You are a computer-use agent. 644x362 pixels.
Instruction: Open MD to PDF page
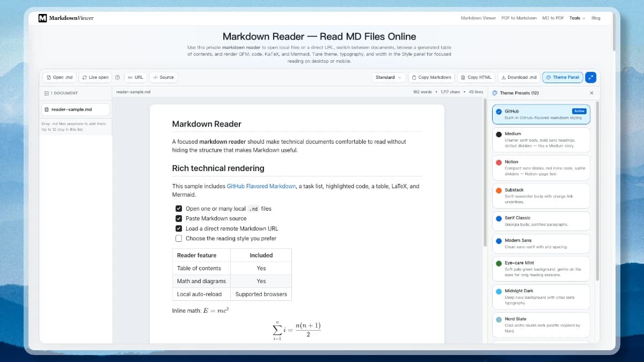click(553, 18)
